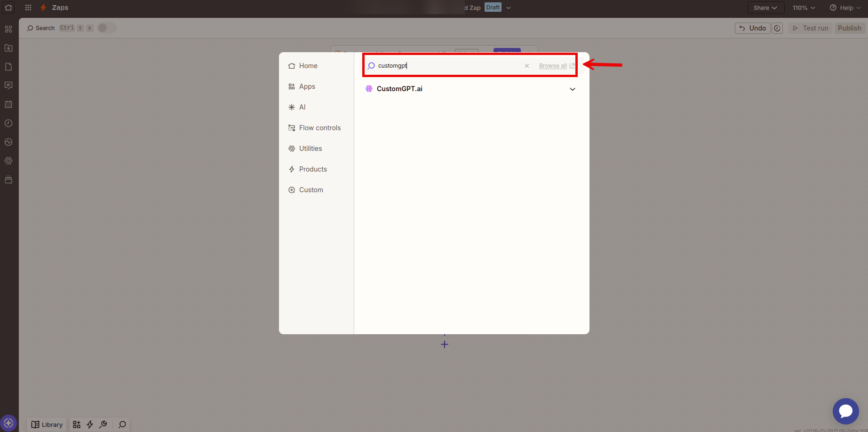Open the settings gear icon in sidebar
This screenshot has width=868, height=432.
click(x=8, y=161)
